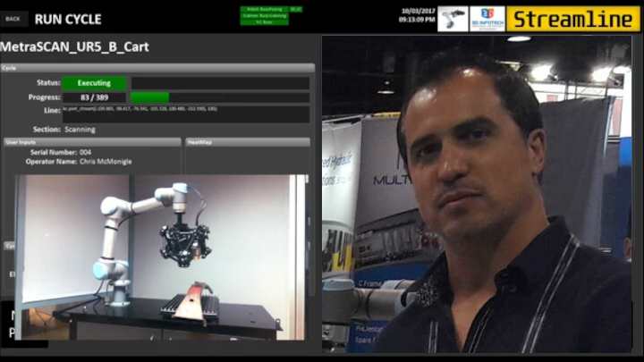
Task: Click the Cycle panel header
Action: pyautogui.click(x=157, y=68)
